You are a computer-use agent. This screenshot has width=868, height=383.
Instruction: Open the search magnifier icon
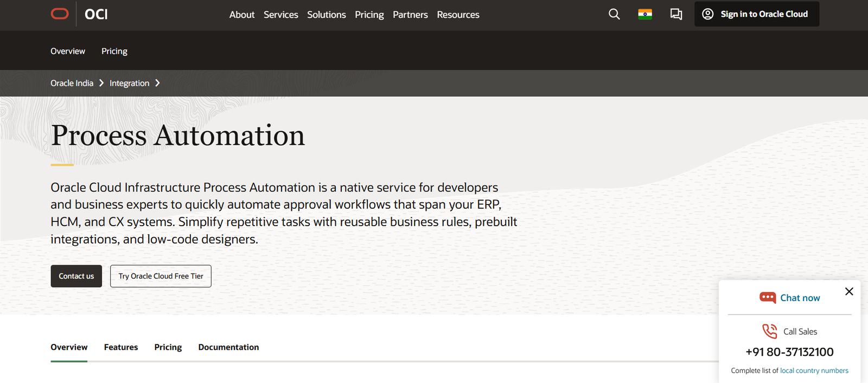(614, 14)
